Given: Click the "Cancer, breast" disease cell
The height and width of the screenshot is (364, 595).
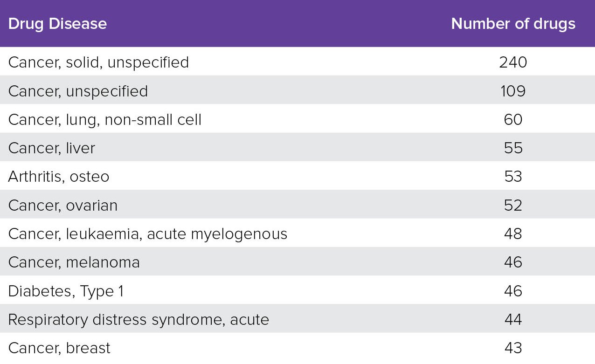Looking at the screenshot, I should pos(59,348).
